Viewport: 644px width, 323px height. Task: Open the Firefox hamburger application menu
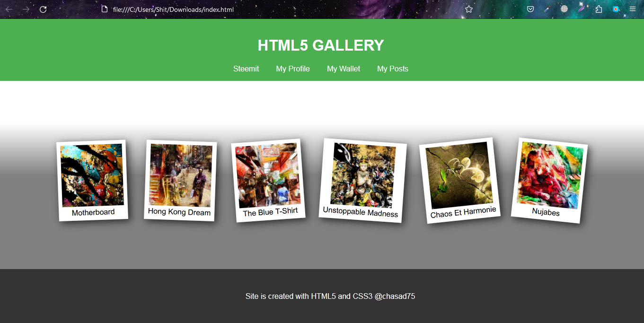click(633, 9)
